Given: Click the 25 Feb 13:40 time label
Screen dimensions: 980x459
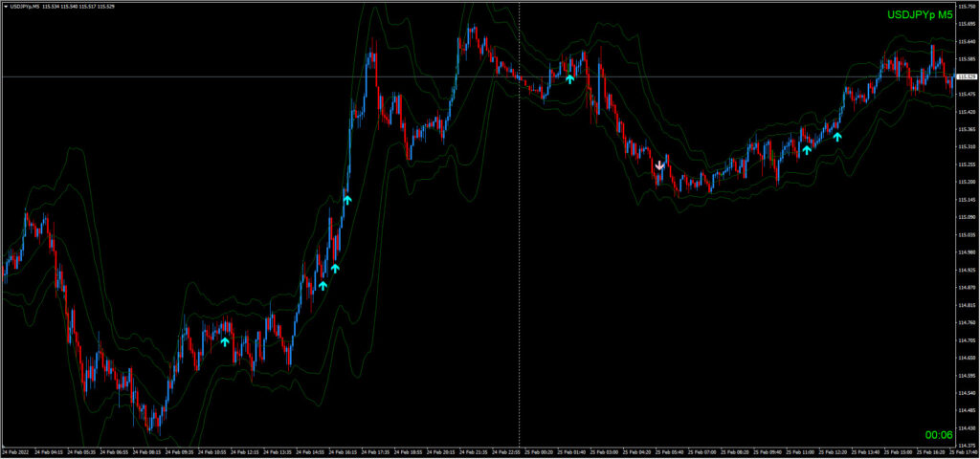Looking at the screenshot, I should (x=863, y=452).
